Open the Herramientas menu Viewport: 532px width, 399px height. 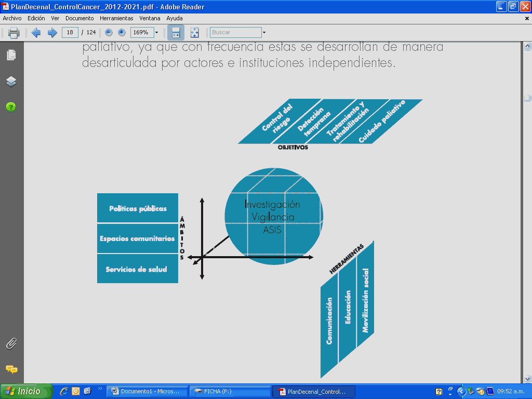[116, 18]
